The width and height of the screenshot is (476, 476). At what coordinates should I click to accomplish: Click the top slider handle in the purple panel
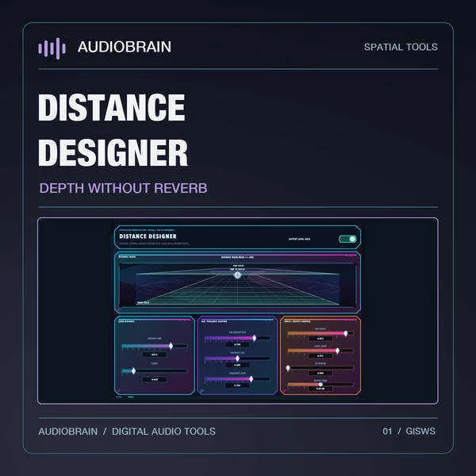coord(255,338)
